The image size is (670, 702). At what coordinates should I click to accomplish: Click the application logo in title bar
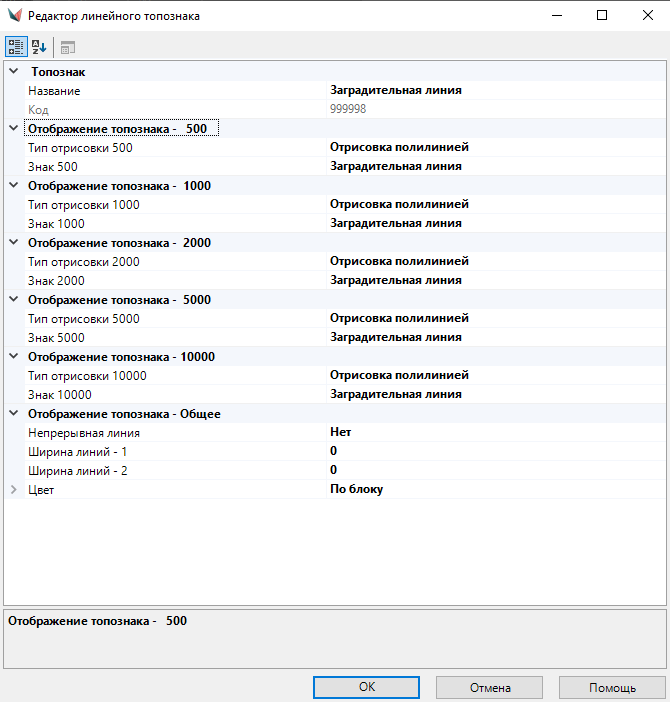click(x=14, y=16)
